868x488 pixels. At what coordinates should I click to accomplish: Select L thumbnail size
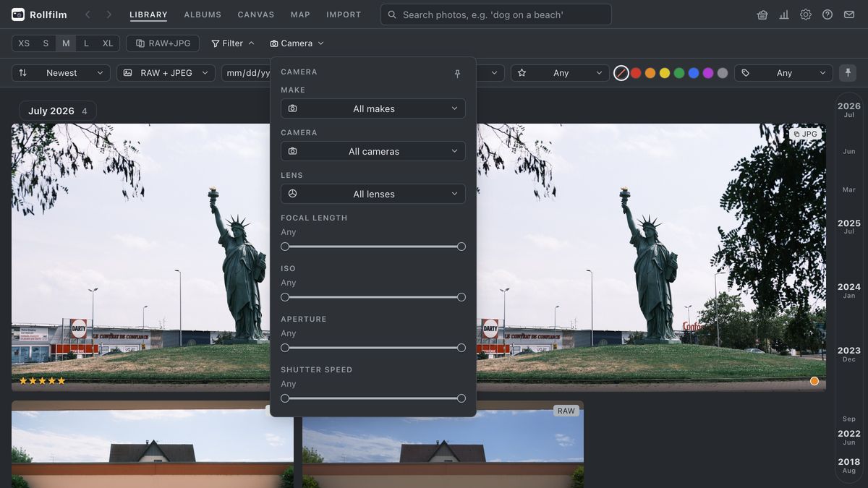pyautogui.click(x=86, y=43)
